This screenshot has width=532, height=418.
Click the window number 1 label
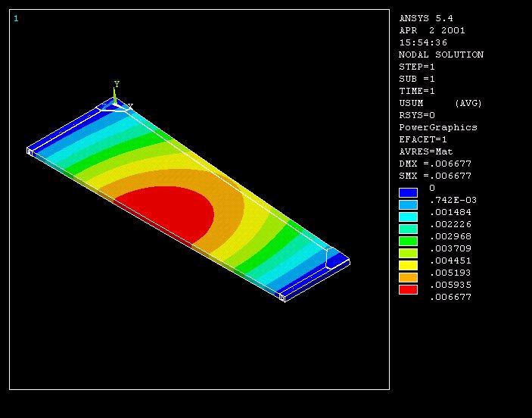pos(16,18)
